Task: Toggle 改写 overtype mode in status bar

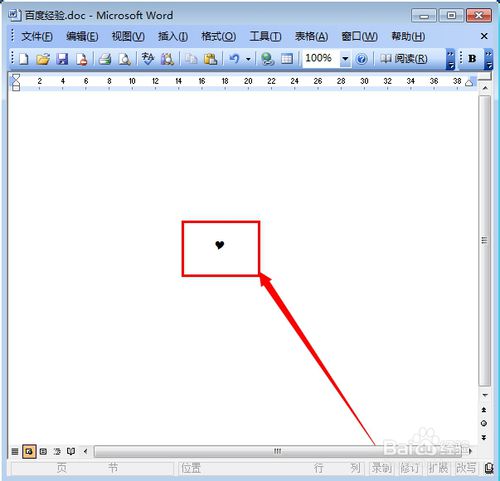Action: (x=466, y=468)
